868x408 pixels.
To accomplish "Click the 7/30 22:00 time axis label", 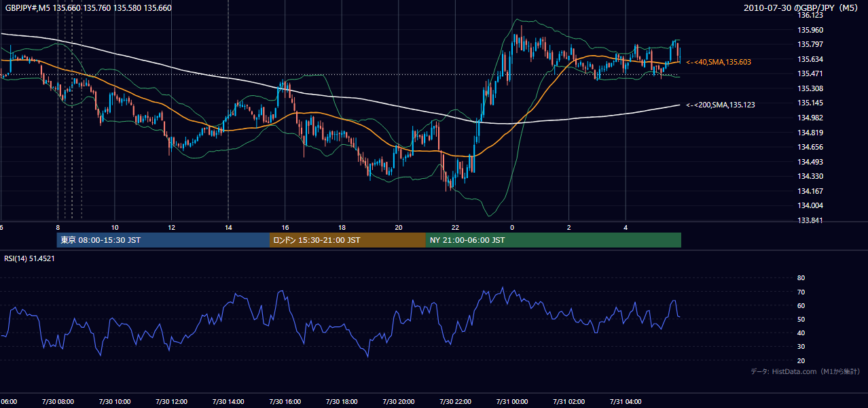I will click(455, 402).
